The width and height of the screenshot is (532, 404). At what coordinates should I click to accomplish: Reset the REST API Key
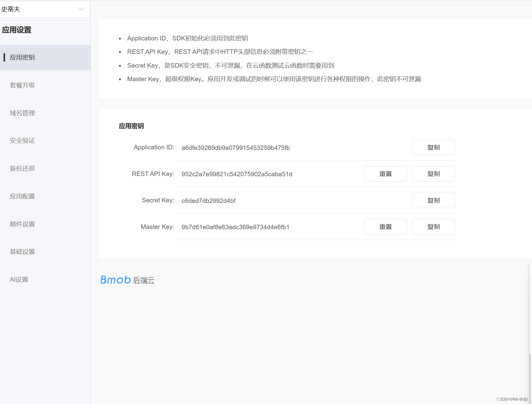(x=385, y=174)
